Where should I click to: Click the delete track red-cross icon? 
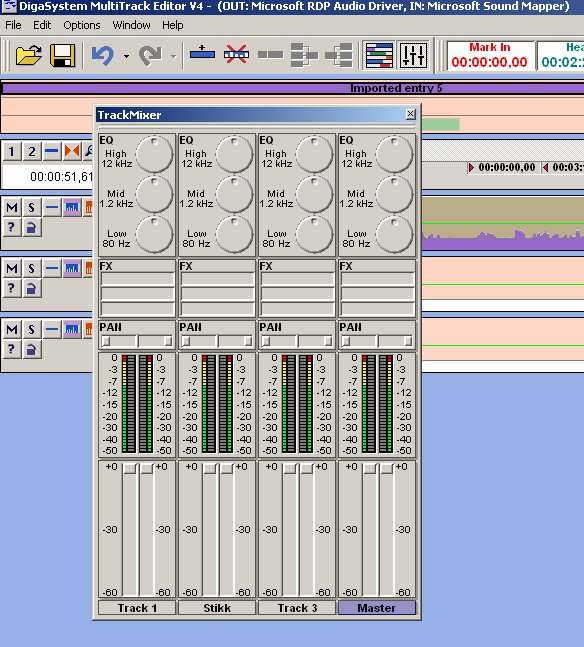tap(236, 54)
